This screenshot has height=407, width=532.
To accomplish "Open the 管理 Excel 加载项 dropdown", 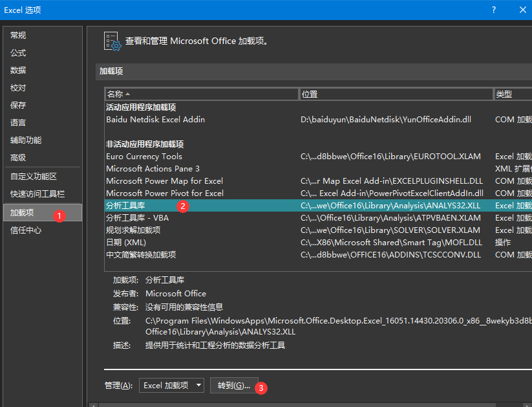I will coord(172,386).
